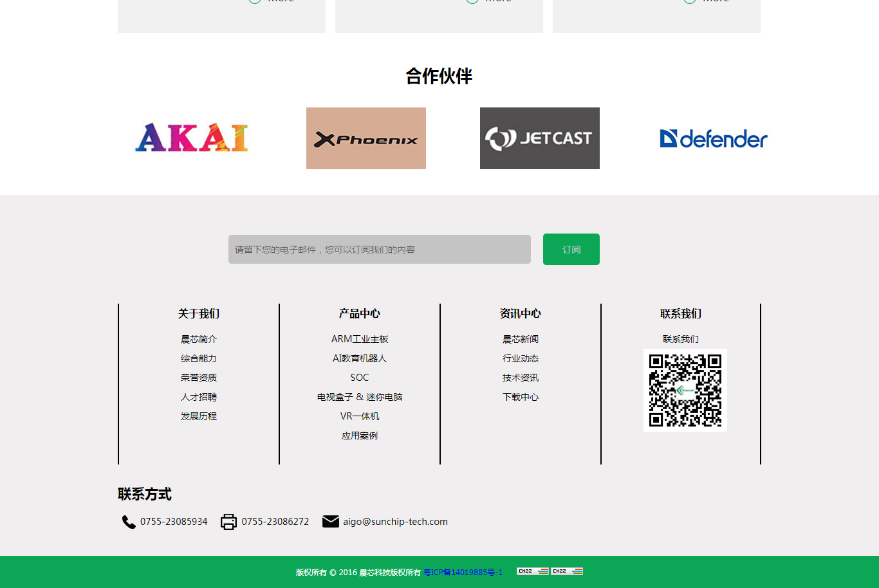This screenshot has width=879, height=588.
Task: Open the AI教育机器人 product link
Action: point(360,358)
